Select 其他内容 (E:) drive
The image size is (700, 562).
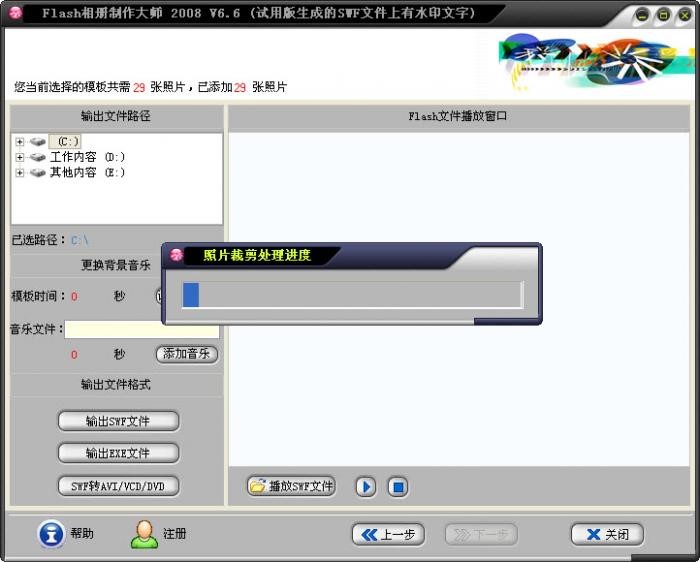pos(88,173)
